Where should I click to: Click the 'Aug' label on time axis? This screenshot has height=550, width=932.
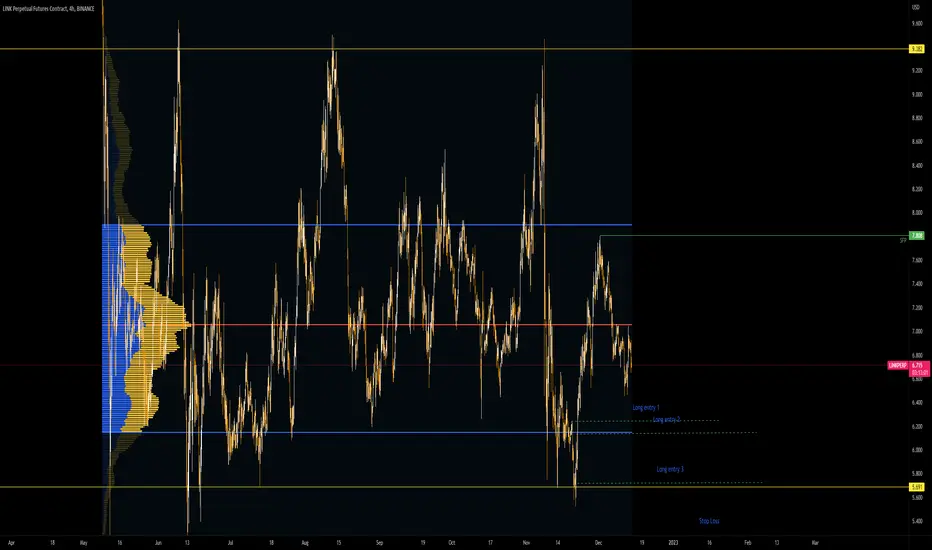305,543
